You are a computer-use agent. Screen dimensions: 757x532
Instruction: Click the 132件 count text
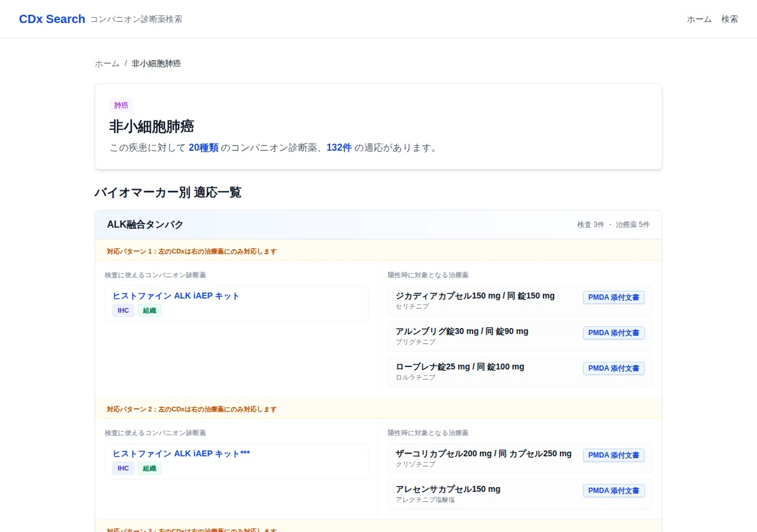(339, 148)
